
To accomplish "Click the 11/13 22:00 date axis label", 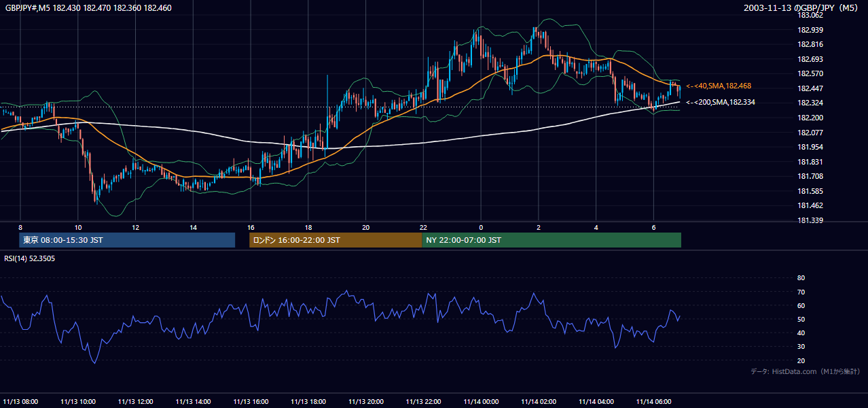I will pyautogui.click(x=424, y=401).
